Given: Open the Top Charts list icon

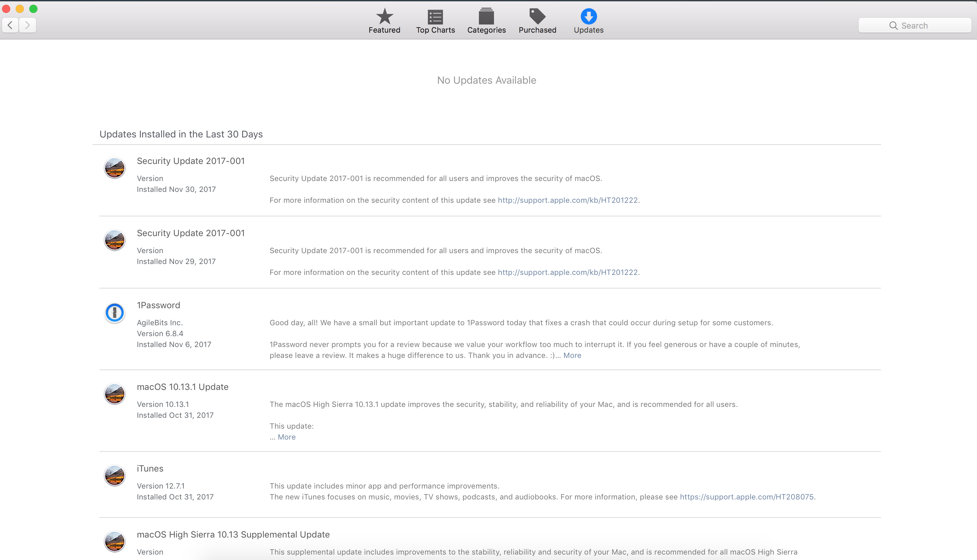Looking at the screenshot, I should [x=435, y=17].
